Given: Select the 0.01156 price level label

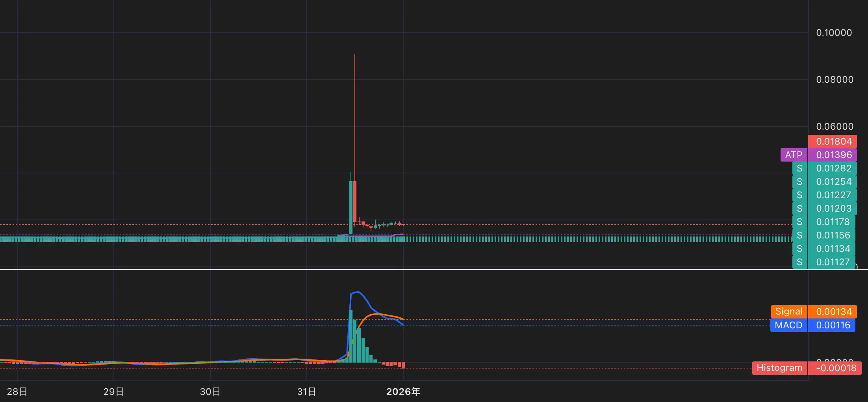Looking at the screenshot, I should click(x=832, y=235).
